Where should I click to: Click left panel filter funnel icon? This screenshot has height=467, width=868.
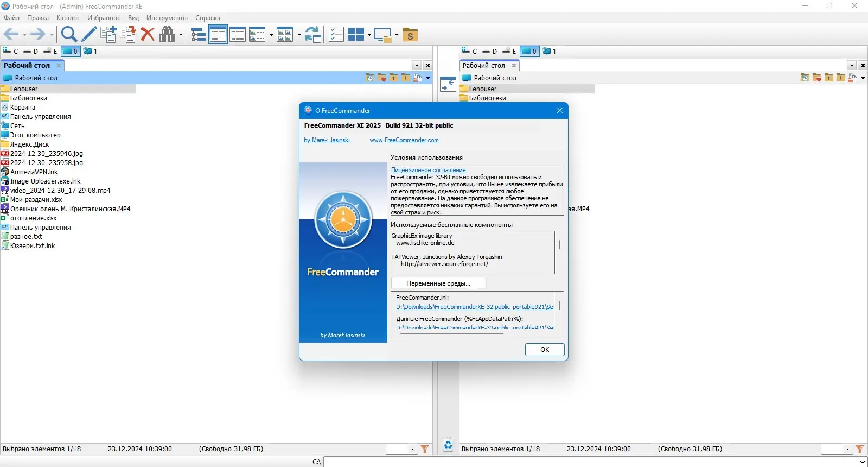tap(425, 449)
